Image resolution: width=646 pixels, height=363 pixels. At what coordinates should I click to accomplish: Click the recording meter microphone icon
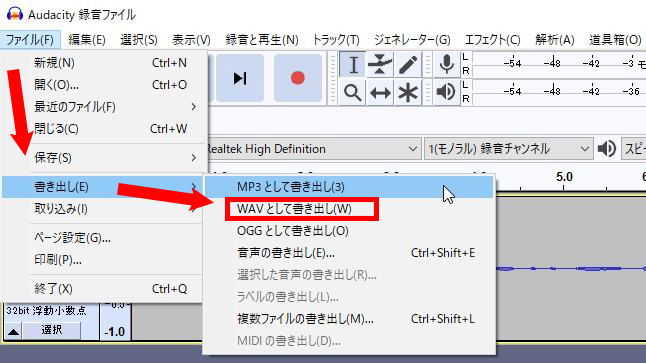(447, 65)
